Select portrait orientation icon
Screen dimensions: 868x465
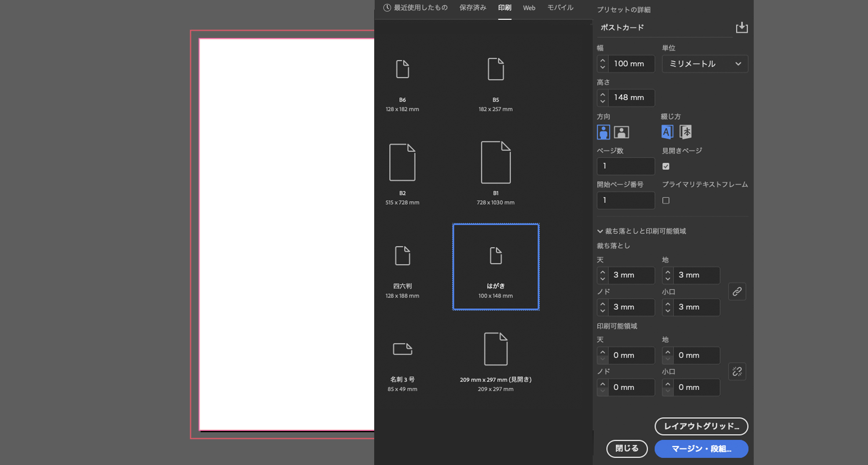(x=603, y=132)
